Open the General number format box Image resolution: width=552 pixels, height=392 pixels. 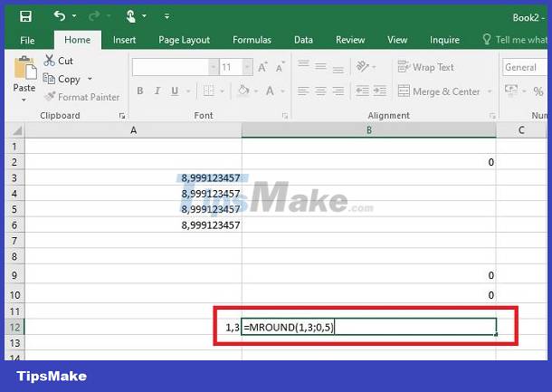pyautogui.click(x=525, y=67)
